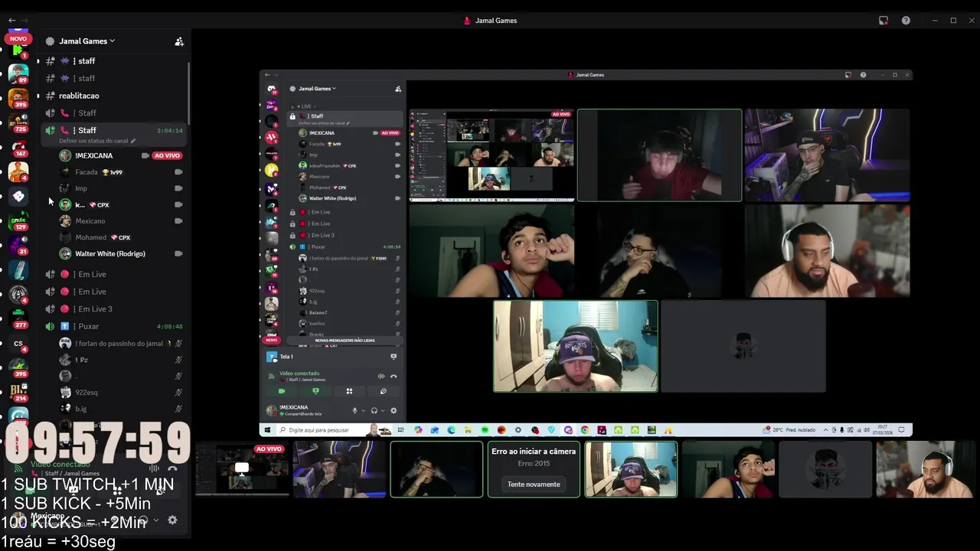Click the 'Vídeo conectado' status text
The height and width of the screenshot is (551, 980).
tap(60, 465)
